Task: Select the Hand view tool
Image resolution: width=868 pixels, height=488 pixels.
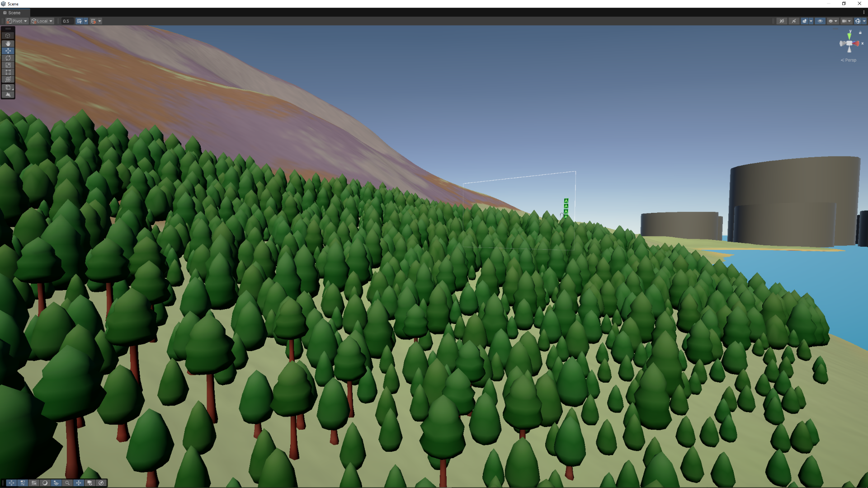Action: pyautogui.click(x=8, y=44)
